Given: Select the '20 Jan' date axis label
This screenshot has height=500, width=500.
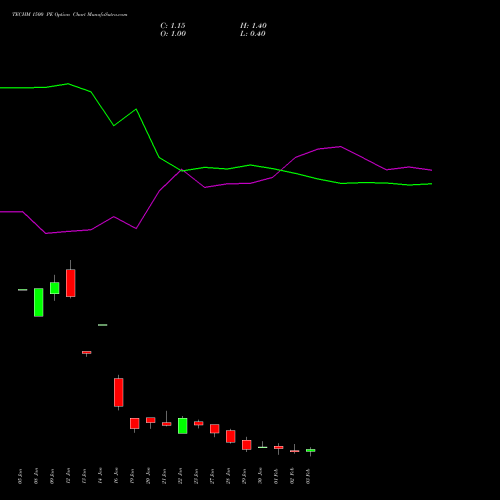Looking at the screenshot, I should (148, 476).
